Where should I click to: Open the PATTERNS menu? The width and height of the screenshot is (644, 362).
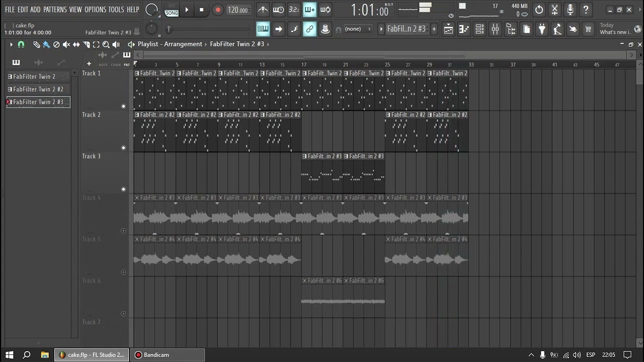pos(55,10)
